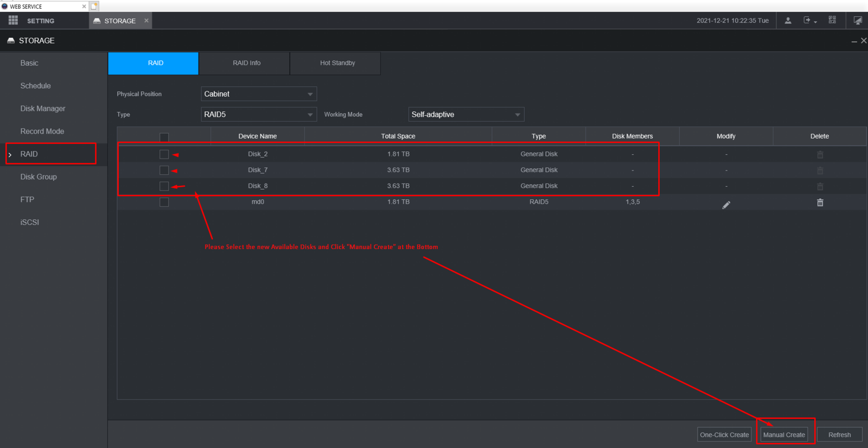
Task: Expand the RAID5 Type dropdown
Action: coord(259,115)
